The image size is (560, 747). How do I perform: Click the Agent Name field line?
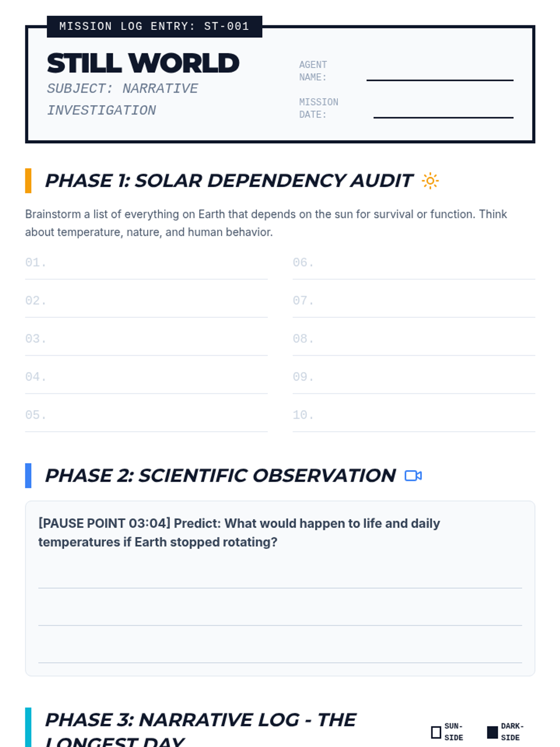click(440, 75)
